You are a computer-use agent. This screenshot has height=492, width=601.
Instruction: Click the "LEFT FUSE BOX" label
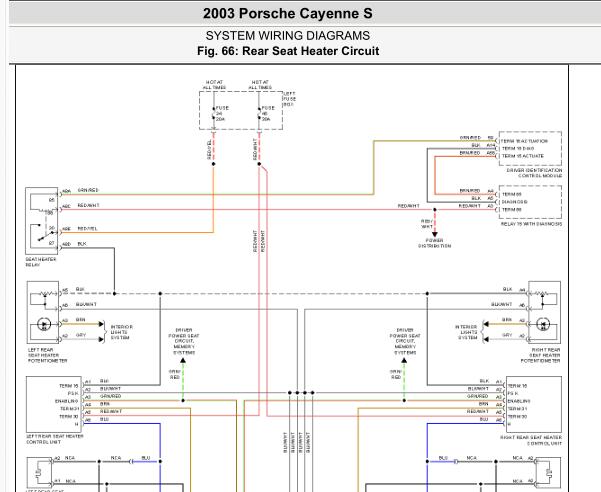[289, 99]
